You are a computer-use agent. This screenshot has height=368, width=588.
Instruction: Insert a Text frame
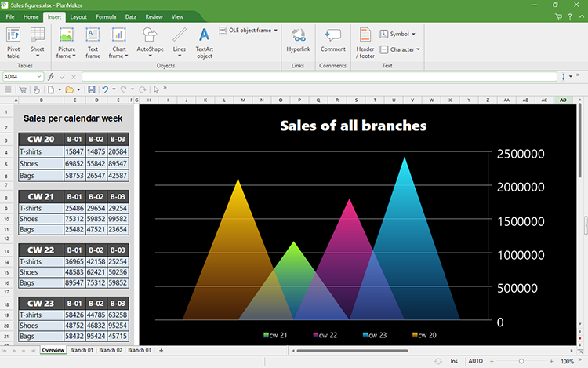(x=93, y=42)
